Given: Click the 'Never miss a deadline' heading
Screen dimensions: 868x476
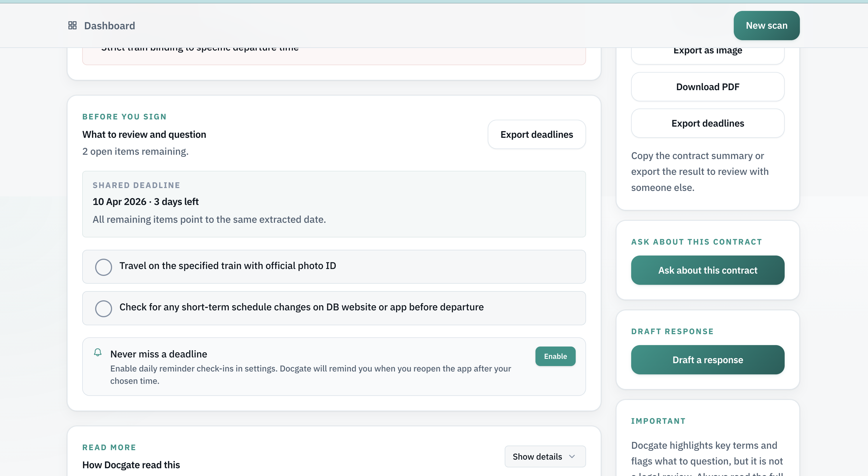Looking at the screenshot, I should (159, 354).
